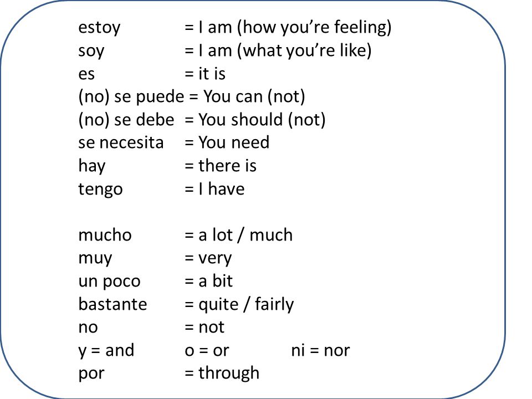Click the phrase 'se necesita'
Image resolution: width=532 pixels, height=399 pixels.
pyautogui.click(x=121, y=142)
